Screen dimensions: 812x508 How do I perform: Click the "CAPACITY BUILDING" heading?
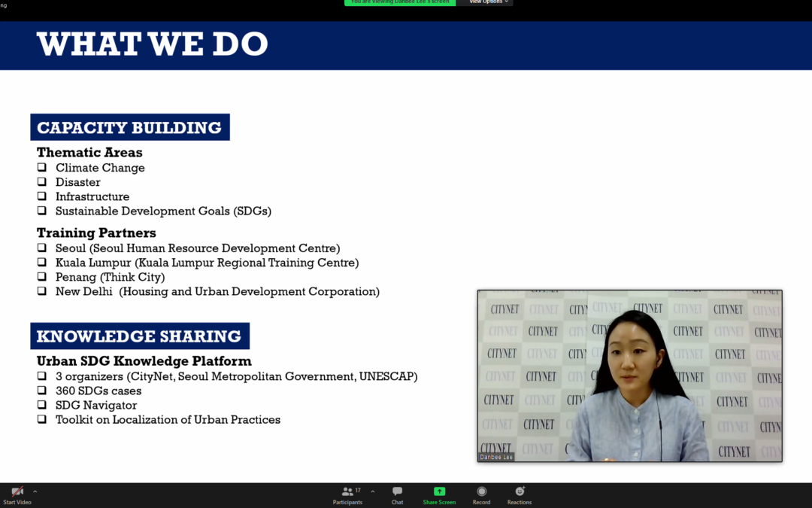click(x=130, y=127)
